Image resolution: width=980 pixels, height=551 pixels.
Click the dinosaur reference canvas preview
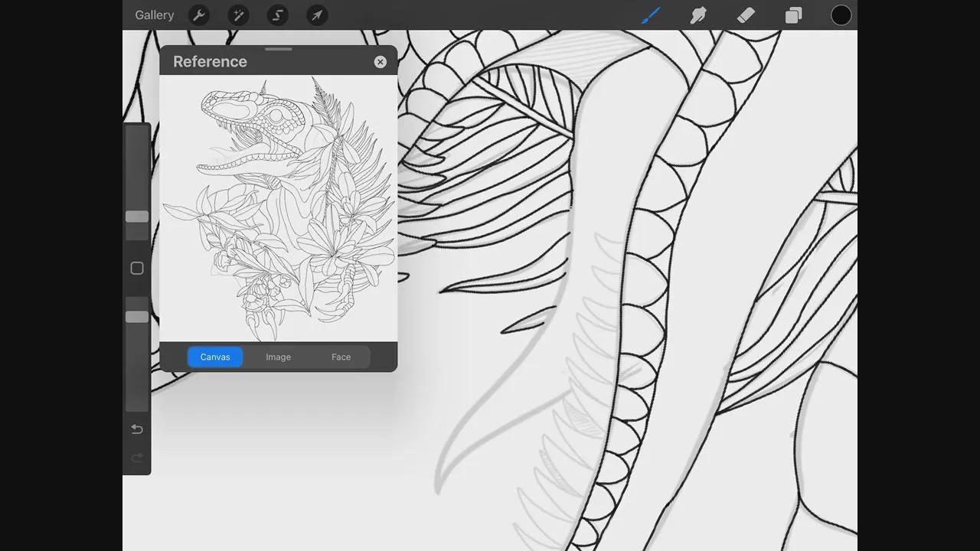pyautogui.click(x=278, y=208)
